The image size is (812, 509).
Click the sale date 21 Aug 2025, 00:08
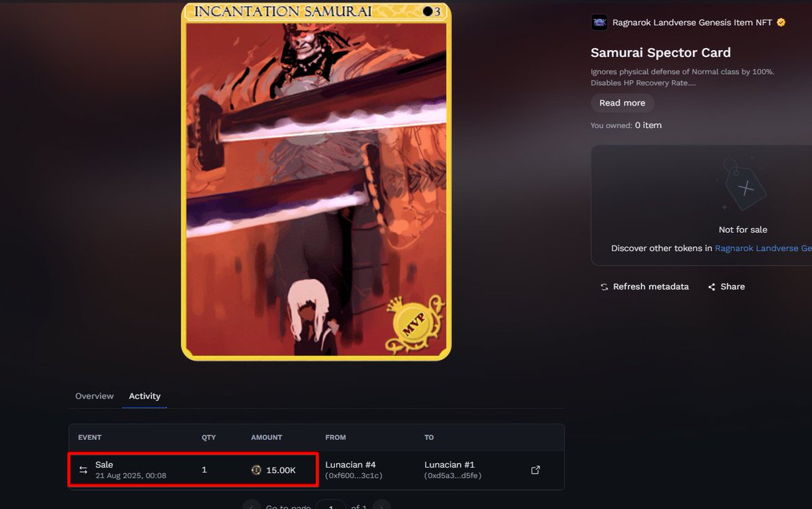pos(131,476)
